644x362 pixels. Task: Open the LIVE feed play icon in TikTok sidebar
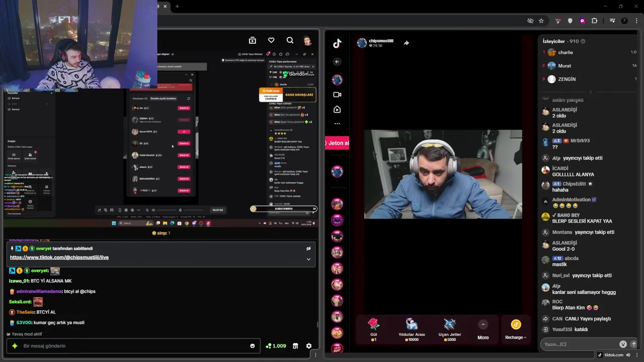(x=337, y=109)
